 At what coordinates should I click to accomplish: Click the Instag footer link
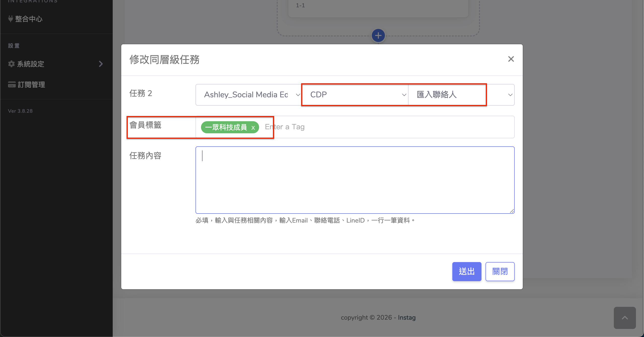coord(407,318)
